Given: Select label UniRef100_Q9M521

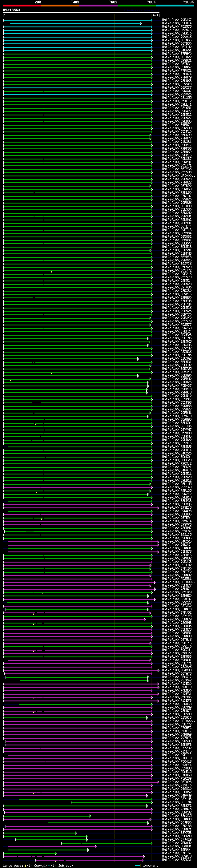Looking at the screenshot, I should pyautogui.click(x=177, y=474).
